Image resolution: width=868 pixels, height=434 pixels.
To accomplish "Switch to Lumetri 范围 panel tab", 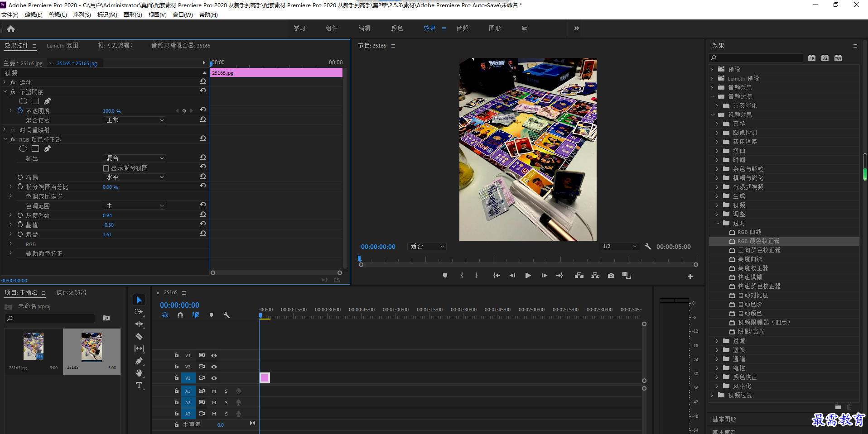I will (63, 45).
